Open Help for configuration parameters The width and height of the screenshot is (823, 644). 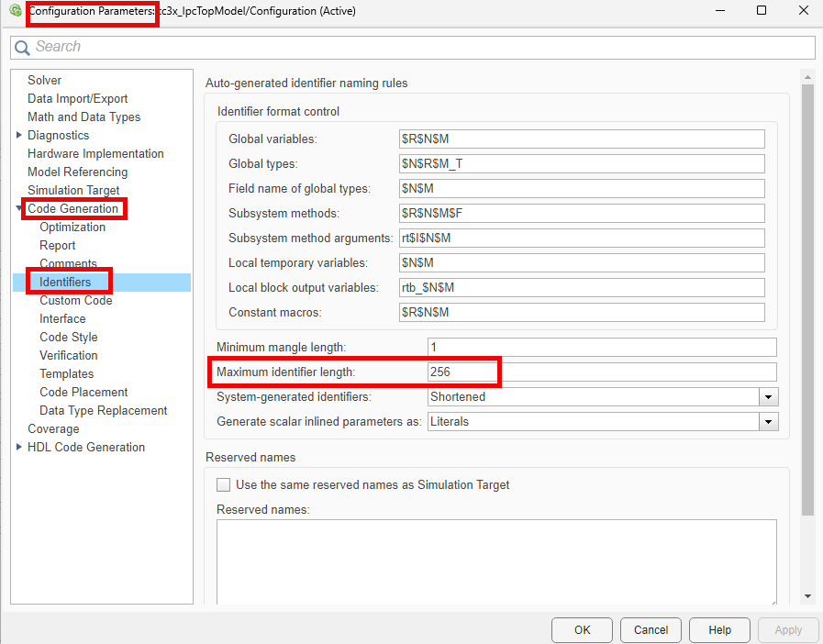pyautogui.click(x=719, y=630)
